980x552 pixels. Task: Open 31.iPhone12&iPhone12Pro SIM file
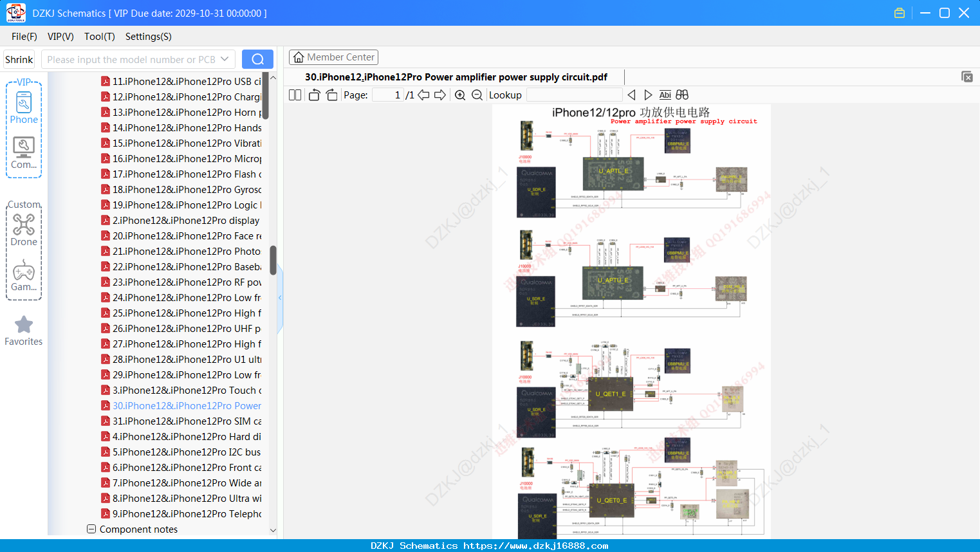click(x=187, y=421)
